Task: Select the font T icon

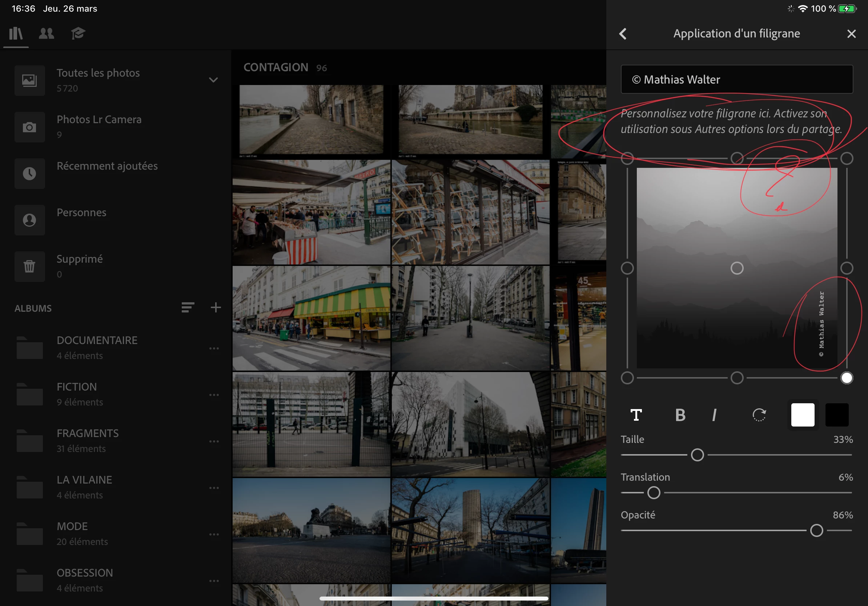Action: point(636,415)
